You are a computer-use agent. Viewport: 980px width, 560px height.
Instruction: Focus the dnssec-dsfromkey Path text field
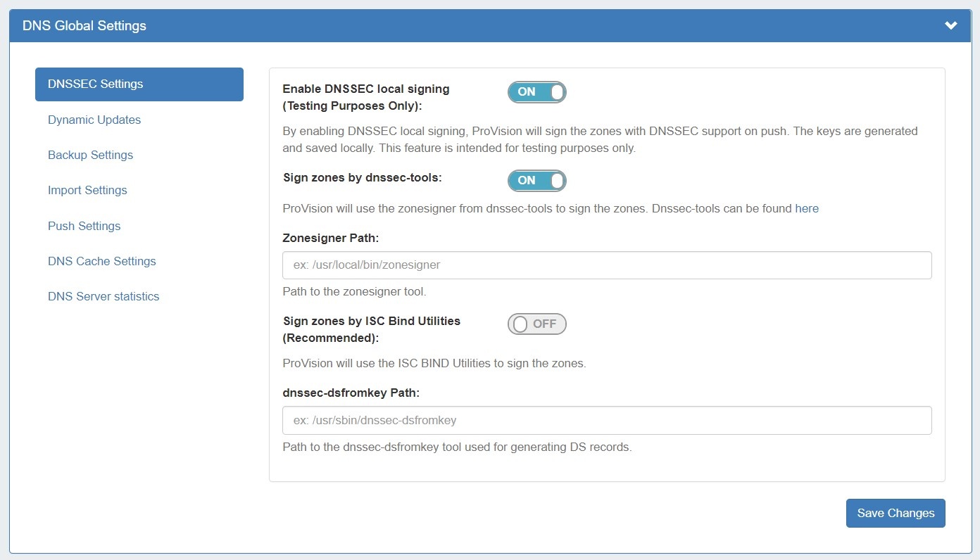tap(606, 420)
